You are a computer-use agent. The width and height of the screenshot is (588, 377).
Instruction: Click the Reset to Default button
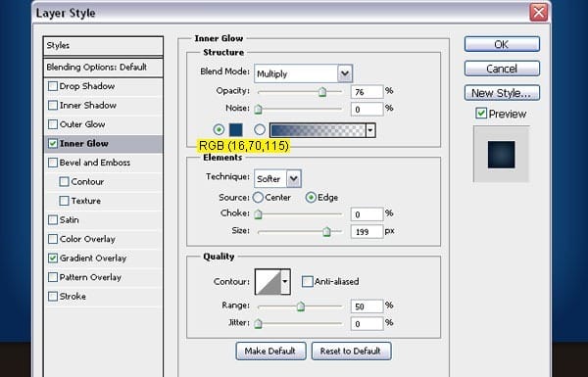coord(352,352)
